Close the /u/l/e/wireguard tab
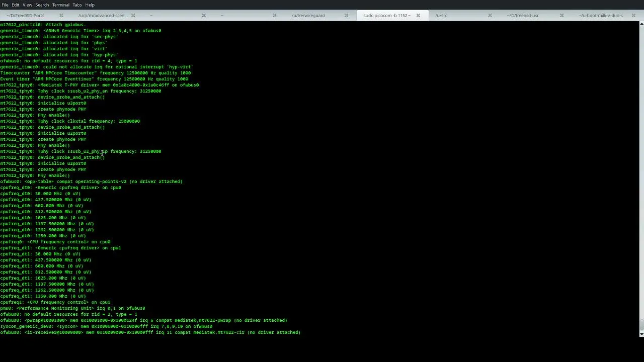 346,16
